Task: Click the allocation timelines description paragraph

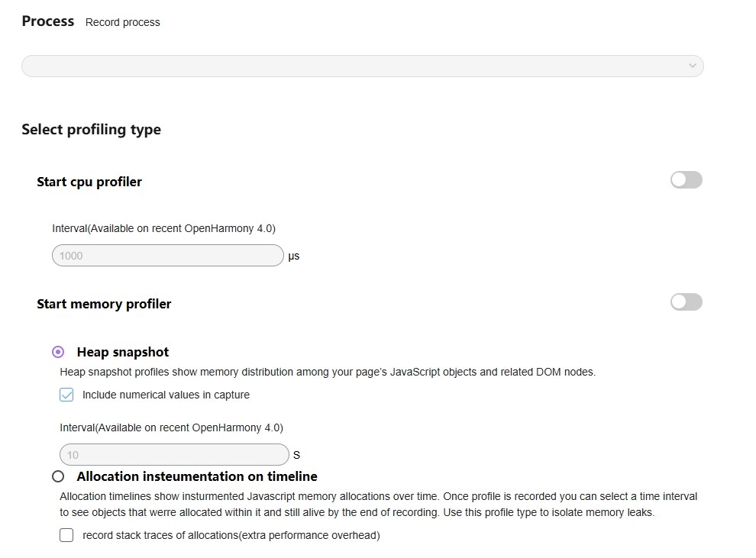Action: [378, 505]
